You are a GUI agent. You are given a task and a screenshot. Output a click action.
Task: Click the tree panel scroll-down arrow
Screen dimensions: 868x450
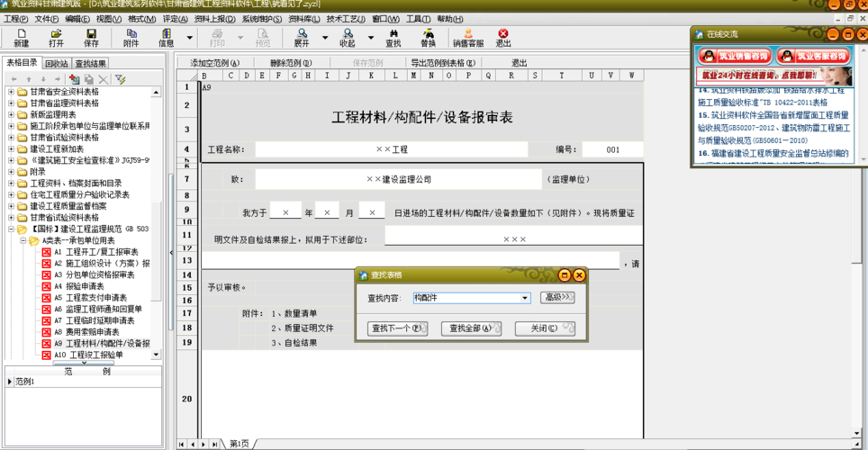pos(156,355)
